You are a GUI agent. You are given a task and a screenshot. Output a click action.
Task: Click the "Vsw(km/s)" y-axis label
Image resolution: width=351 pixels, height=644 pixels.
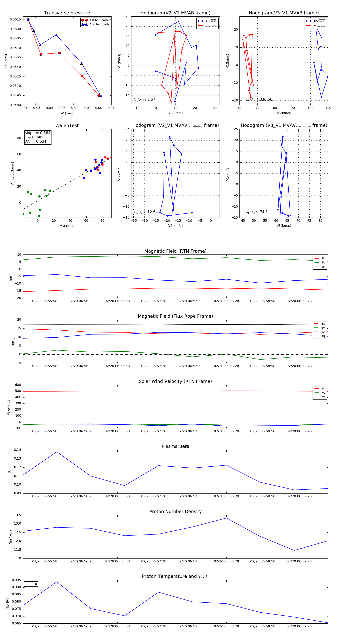[x=9, y=407]
